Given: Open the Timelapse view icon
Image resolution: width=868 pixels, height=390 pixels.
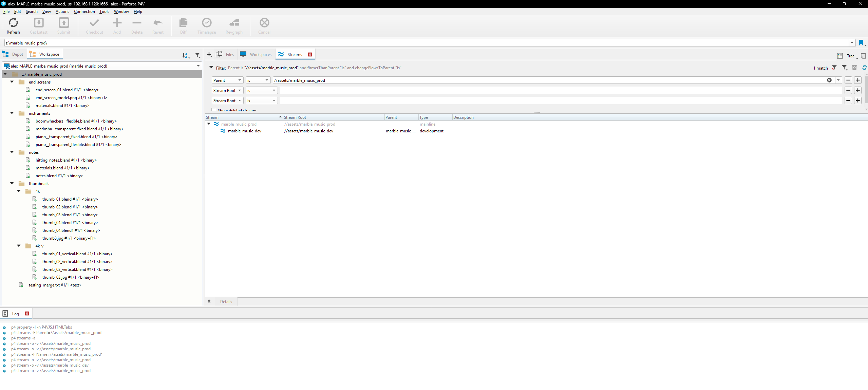Looking at the screenshot, I should click(x=207, y=25).
